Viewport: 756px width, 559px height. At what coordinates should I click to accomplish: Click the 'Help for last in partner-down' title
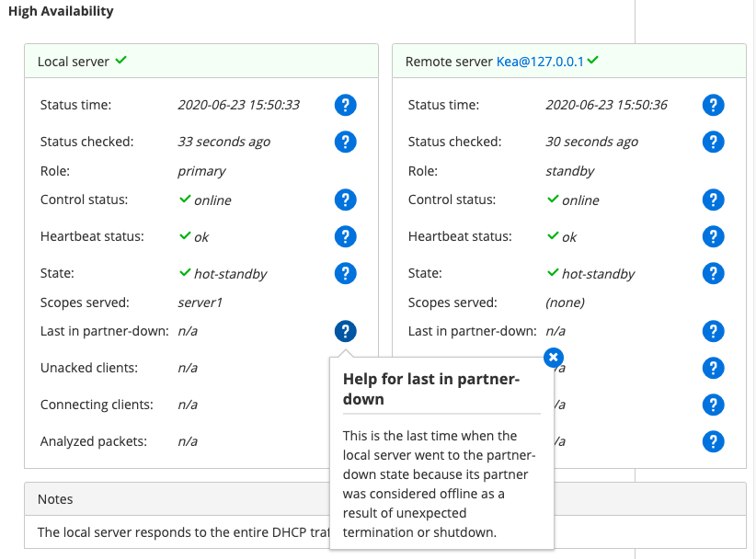tap(431, 390)
